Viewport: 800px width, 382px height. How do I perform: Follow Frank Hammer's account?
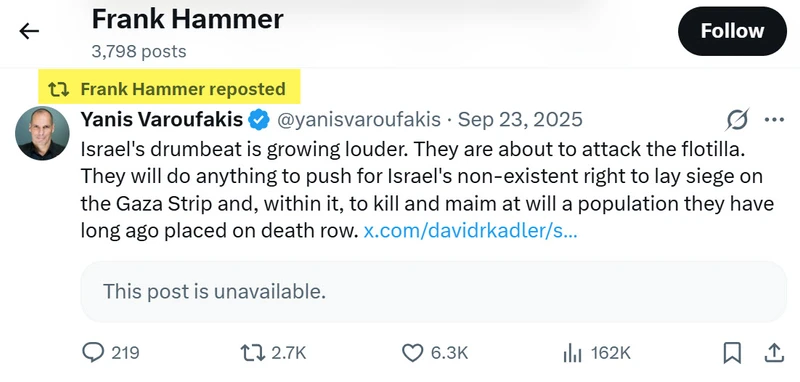click(732, 31)
